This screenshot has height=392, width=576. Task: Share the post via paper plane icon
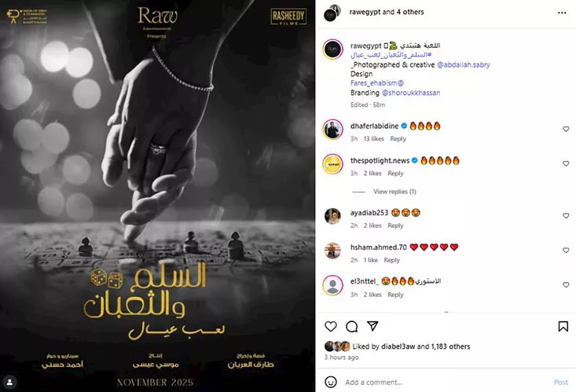pos(372,326)
